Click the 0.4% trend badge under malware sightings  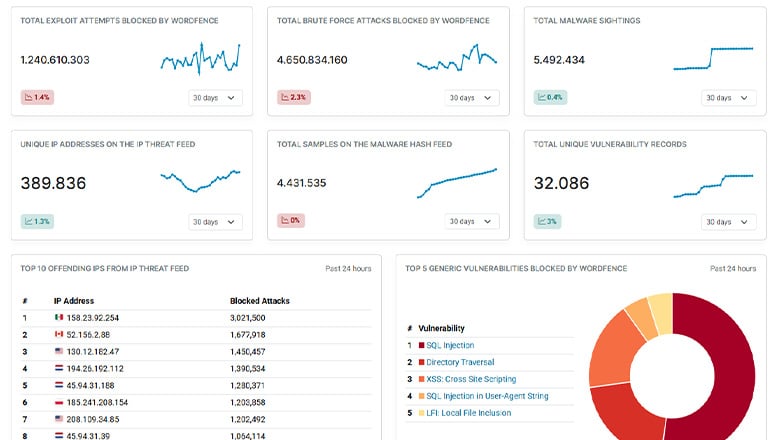tap(551, 97)
